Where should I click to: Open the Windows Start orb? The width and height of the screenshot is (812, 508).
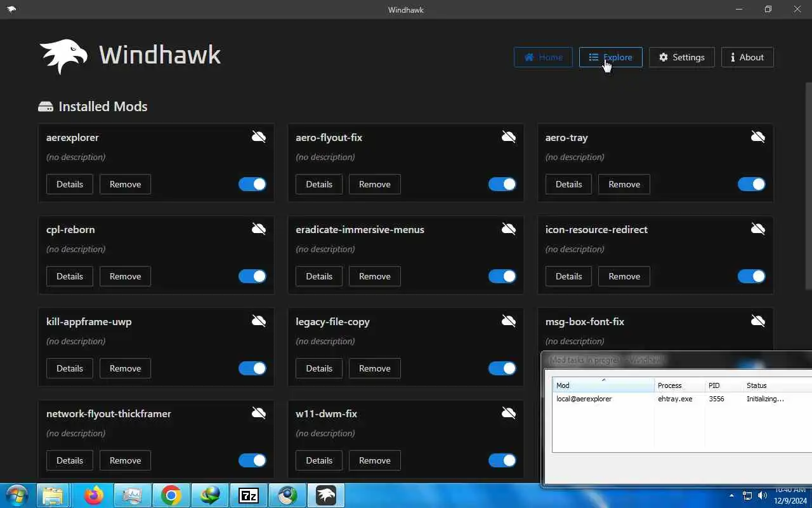[17, 495]
